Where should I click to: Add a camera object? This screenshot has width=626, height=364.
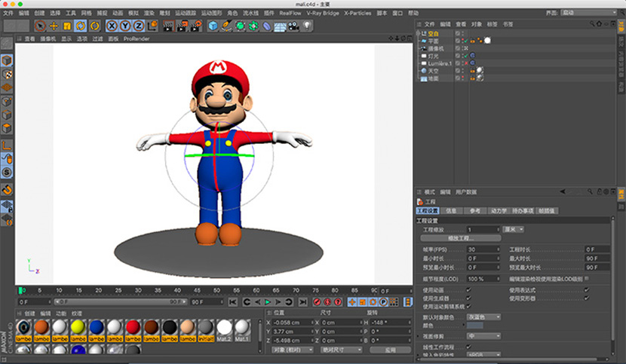coord(293,26)
